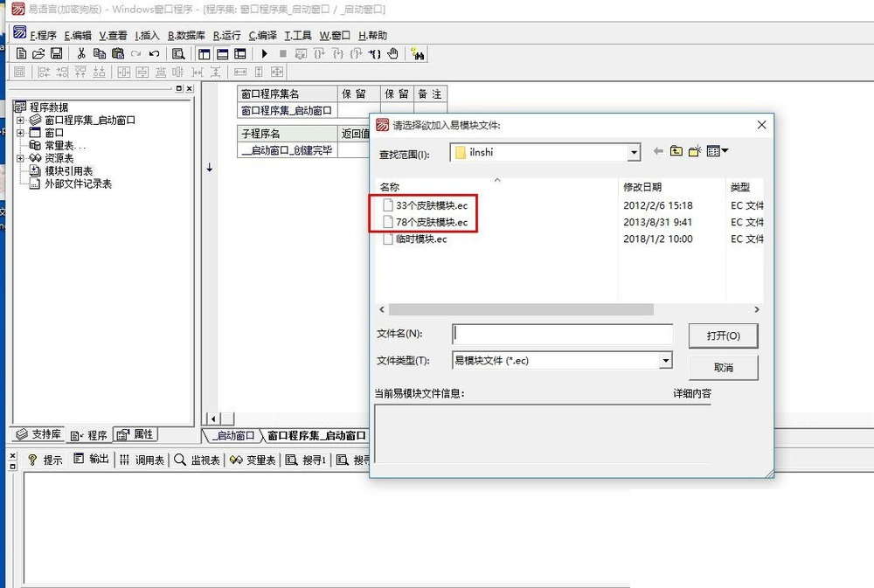This screenshot has width=874, height=588.
Task: Toggle the left work panel layout icon
Action: point(205,53)
